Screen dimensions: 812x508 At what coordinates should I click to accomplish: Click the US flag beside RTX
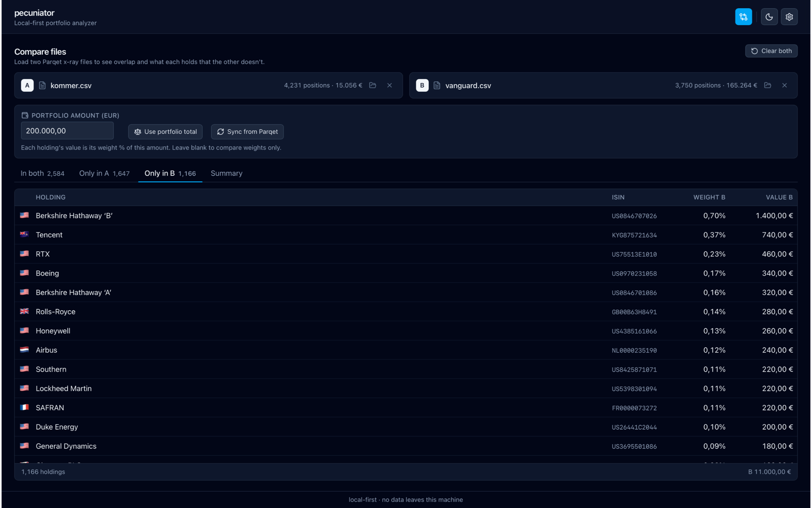point(25,254)
